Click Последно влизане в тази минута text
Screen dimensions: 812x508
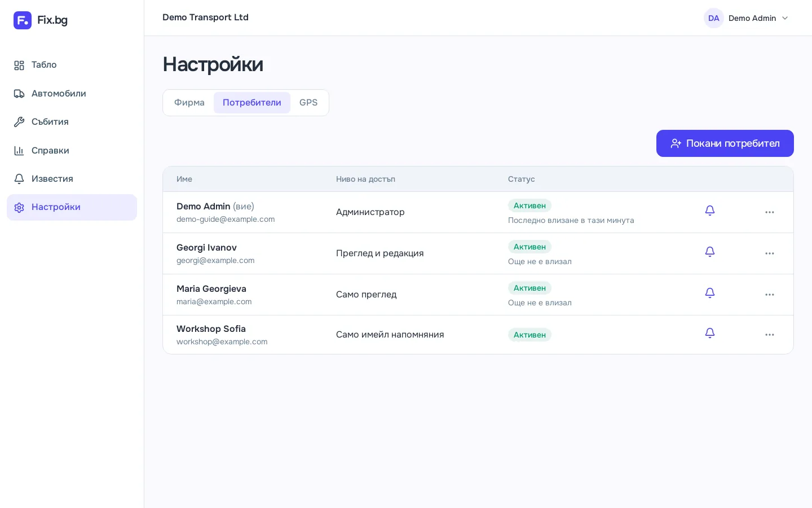(x=571, y=221)
